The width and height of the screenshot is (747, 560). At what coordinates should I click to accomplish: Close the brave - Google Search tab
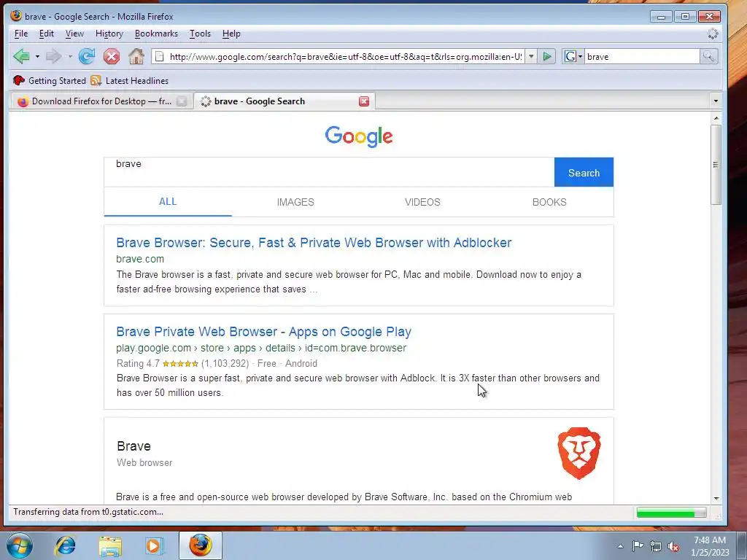pyautogui.click(x=364, y=101)
